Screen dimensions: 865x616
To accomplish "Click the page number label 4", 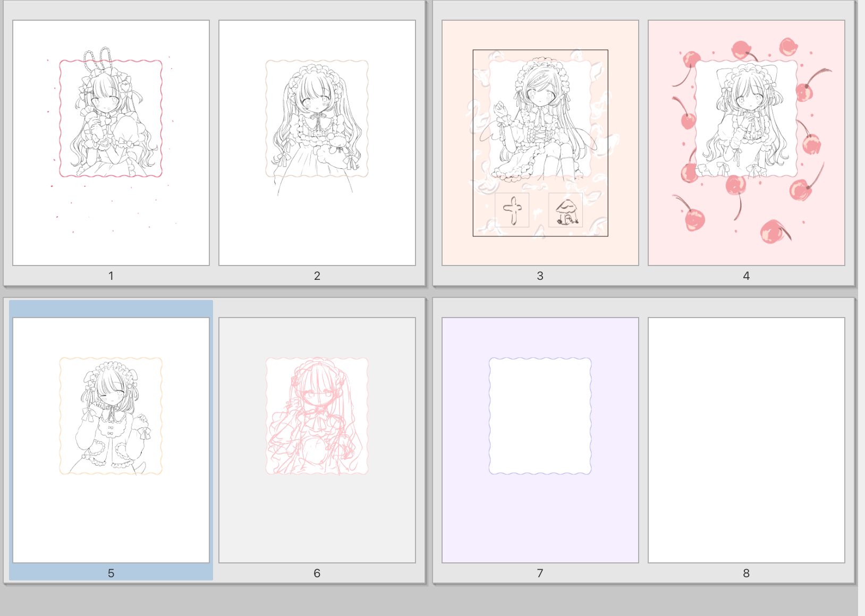I will pos(746,276).
